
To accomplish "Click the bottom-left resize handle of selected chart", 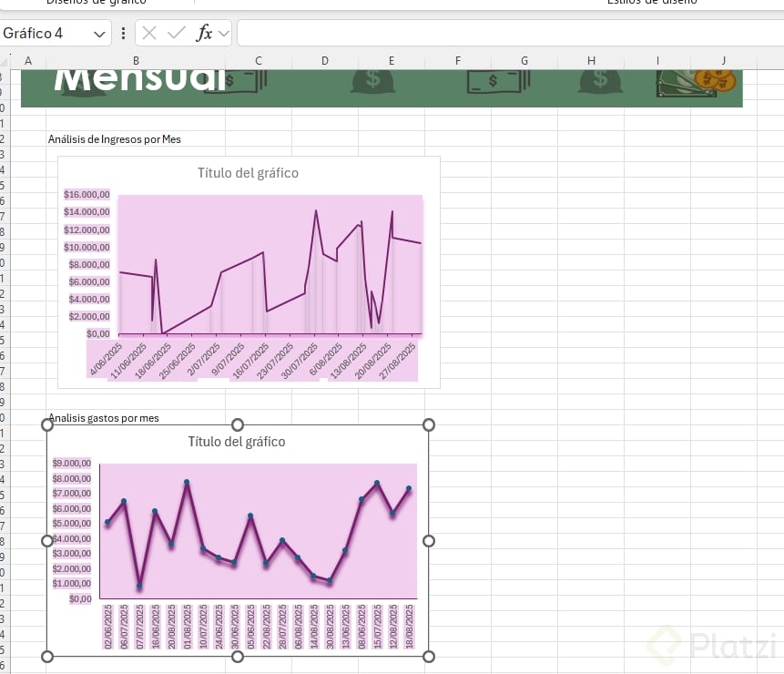I will [47, 657].
